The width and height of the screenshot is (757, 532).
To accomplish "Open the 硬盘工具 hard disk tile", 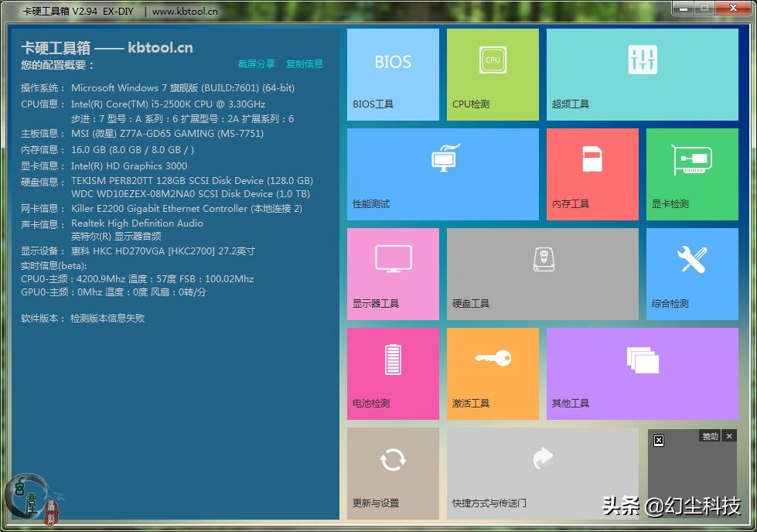I will click(543, 275).
